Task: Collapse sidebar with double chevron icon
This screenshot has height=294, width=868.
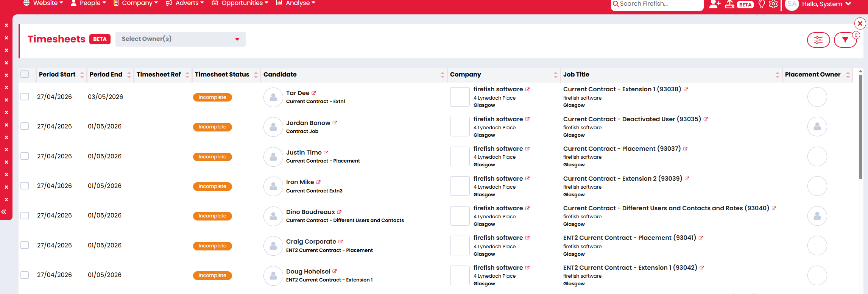Action: [4, 212]
